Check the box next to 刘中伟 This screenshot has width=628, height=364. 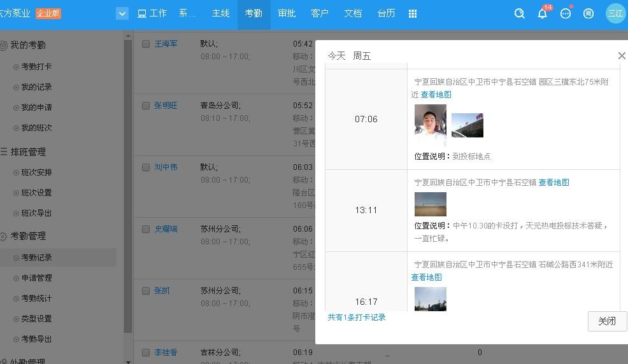pyautogui.click(x=146, y=167)
